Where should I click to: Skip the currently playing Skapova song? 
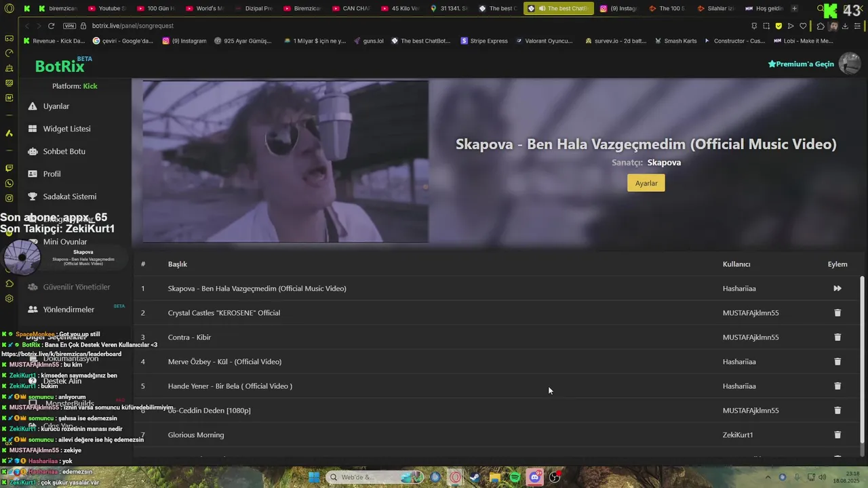pos(837,288)
